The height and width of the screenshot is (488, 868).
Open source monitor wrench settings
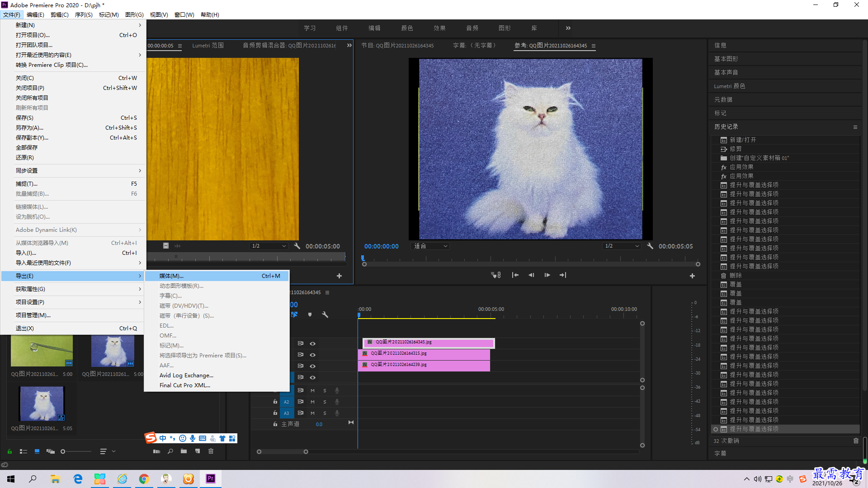point(297,246)
